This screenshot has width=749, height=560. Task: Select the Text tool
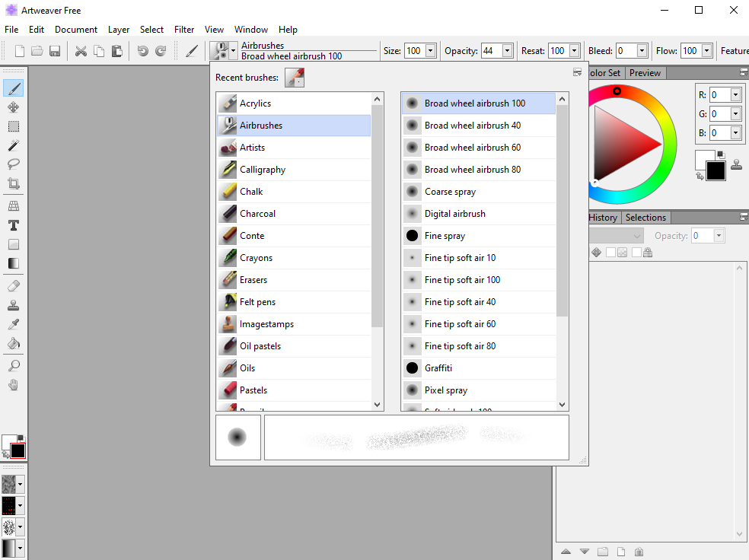pos(14,225)
